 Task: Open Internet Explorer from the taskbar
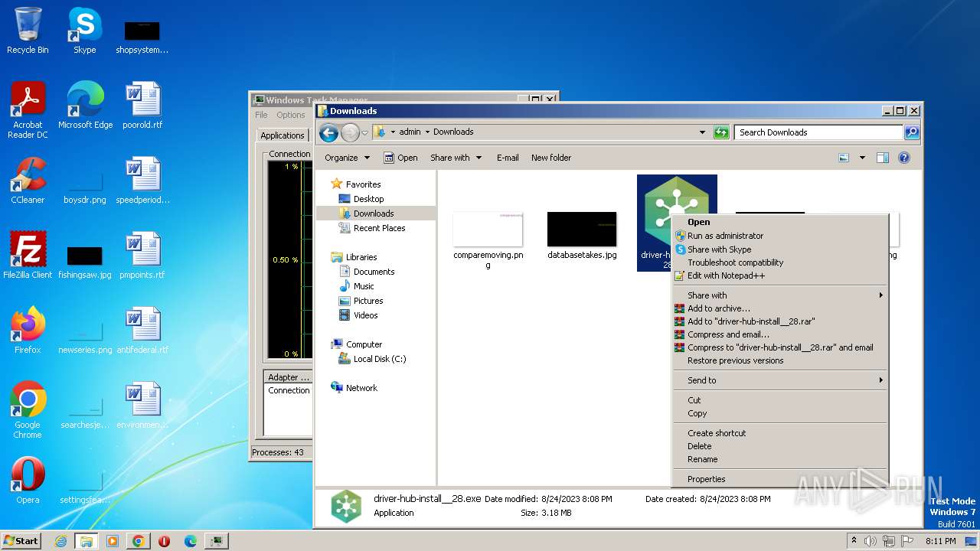click(x=60, y=541)
